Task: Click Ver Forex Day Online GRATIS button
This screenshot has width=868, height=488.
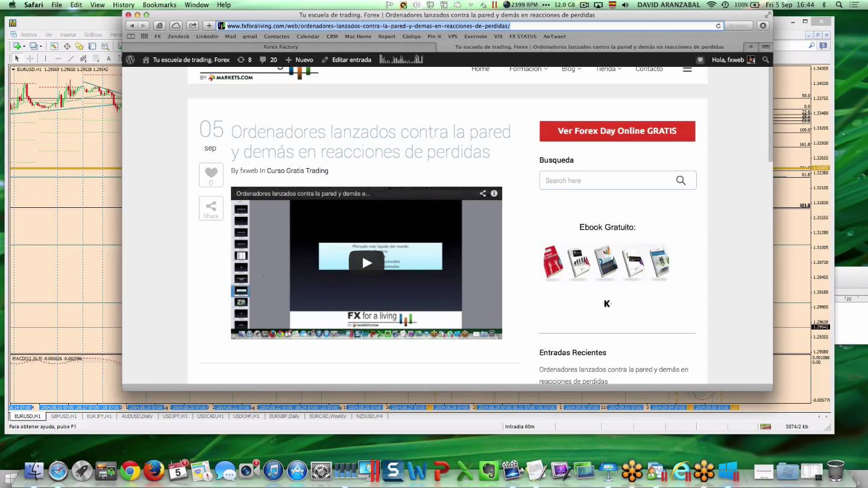Action: (x=617, y=131)
